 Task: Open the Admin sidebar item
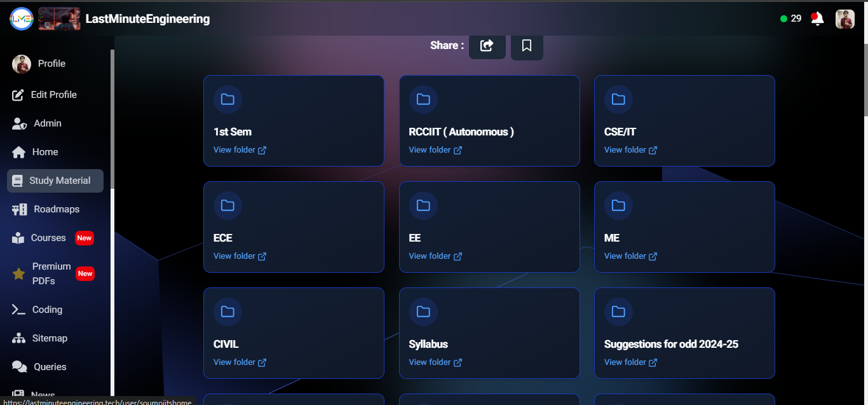[x=47, y=123]
